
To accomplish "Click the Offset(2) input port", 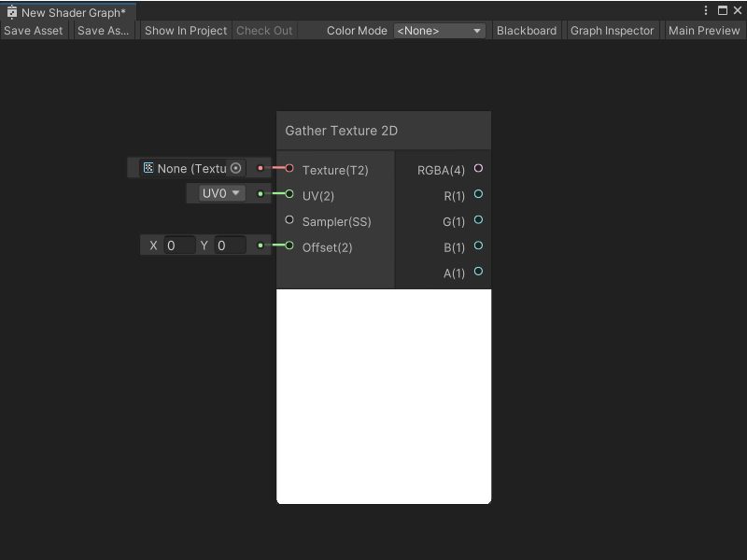I will click(x=289, y=246).
